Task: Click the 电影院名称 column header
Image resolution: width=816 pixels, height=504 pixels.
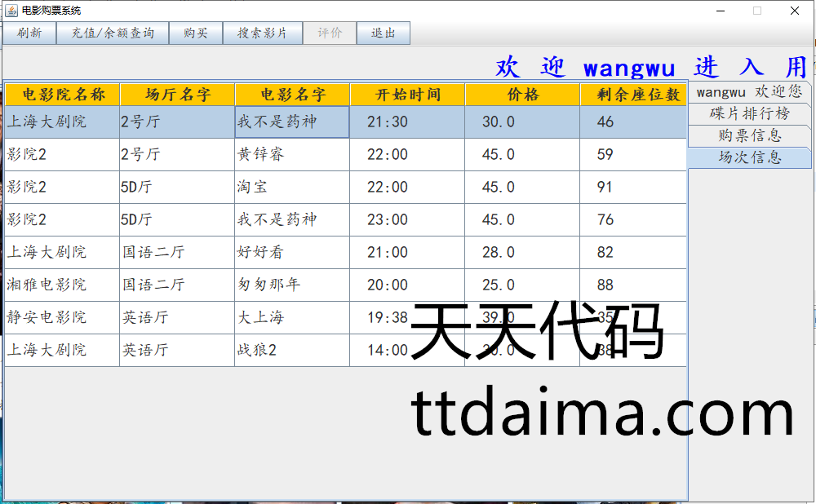Action: [x=63, y=95]
